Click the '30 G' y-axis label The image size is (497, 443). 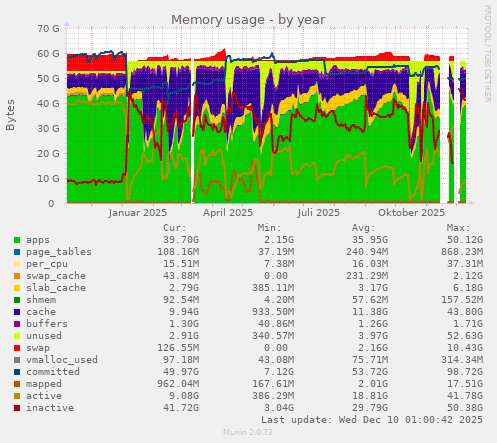pos(48,129)
